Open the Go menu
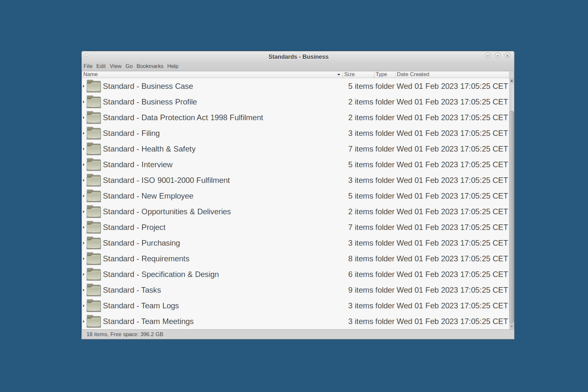The image size is (588, 392). [x=129, y=66]
